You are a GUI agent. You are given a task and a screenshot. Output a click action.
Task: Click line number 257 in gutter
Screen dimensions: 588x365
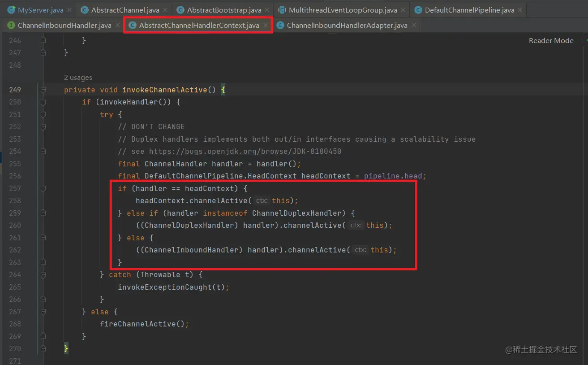(x=15, y=188)
